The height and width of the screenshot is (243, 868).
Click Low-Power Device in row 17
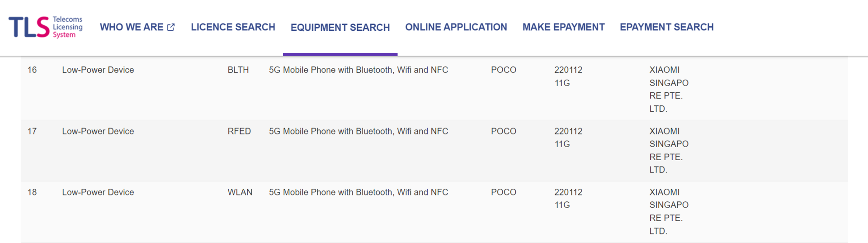[98, 131]
